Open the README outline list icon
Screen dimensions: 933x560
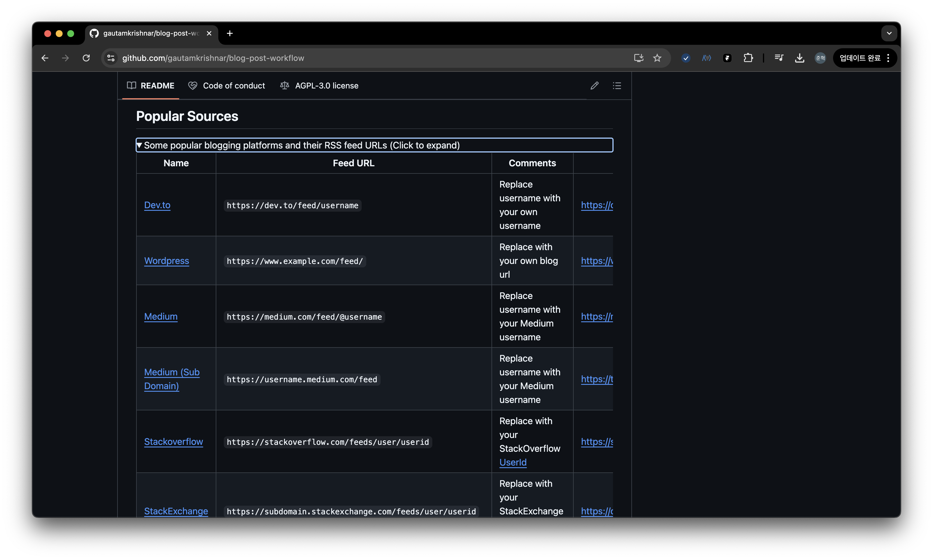[x=617, y=86]
